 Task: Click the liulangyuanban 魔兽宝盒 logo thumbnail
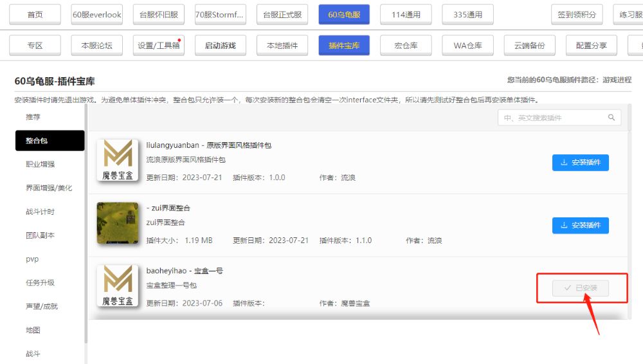click(118, 160)
